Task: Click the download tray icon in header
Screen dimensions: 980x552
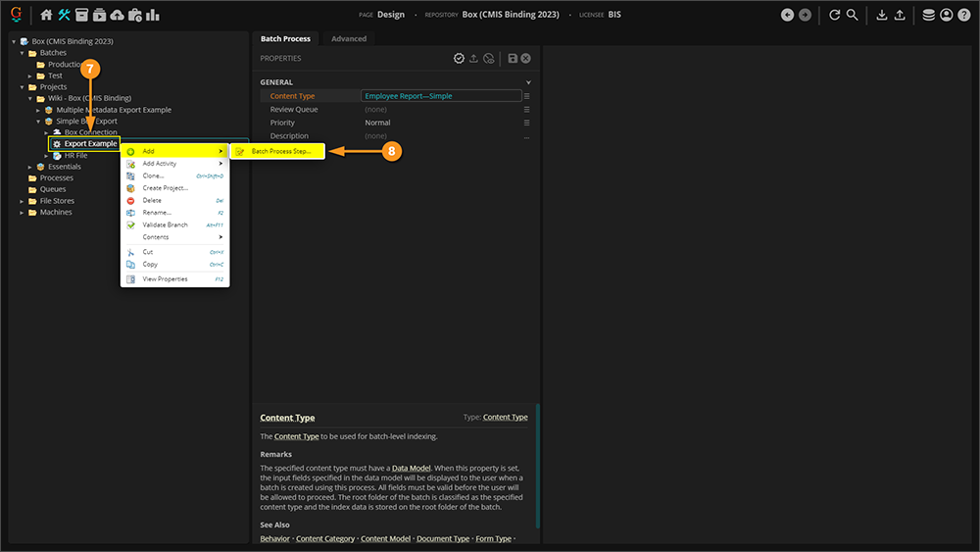Action: click(882, 15)
